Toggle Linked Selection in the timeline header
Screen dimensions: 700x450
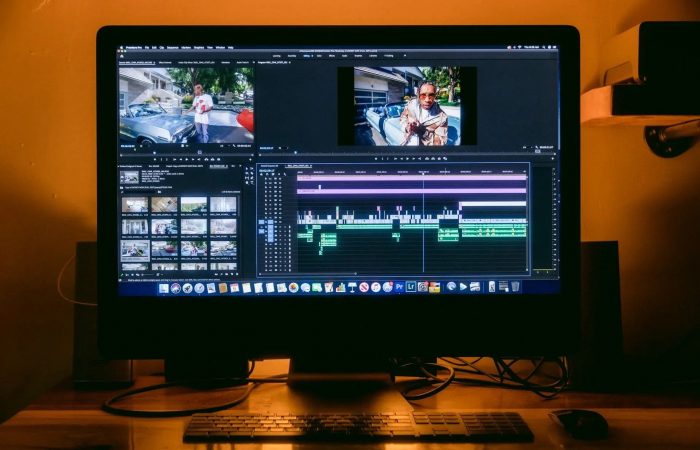pos(273,174)
